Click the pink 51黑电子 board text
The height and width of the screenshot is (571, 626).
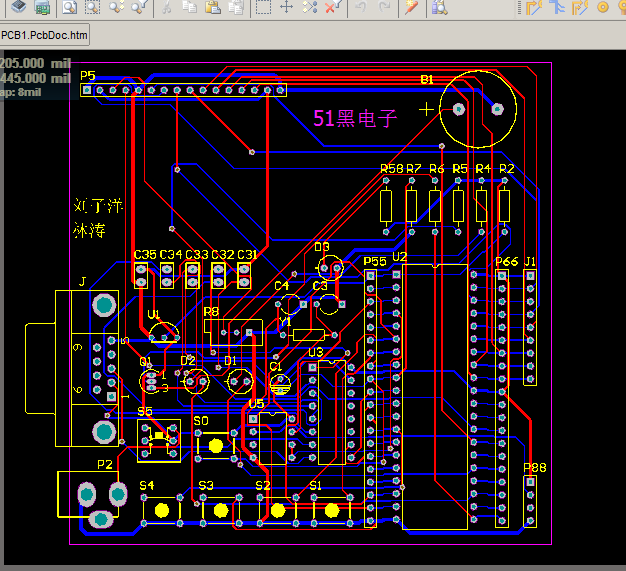pos(355,118)
